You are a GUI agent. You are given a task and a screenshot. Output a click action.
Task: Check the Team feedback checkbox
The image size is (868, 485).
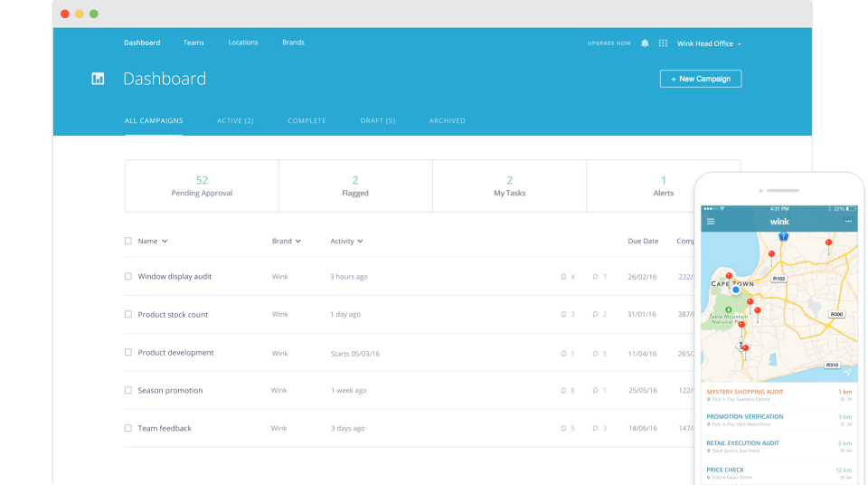128,429
